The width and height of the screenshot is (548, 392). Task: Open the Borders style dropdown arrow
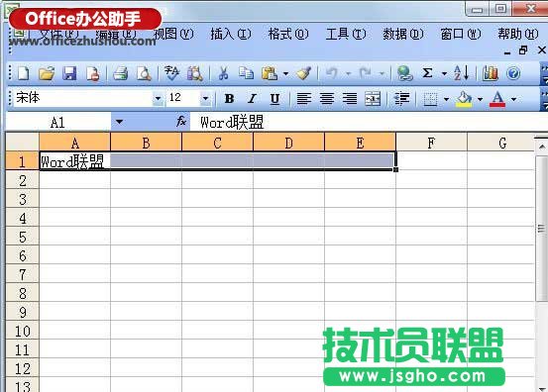point(446,99)
